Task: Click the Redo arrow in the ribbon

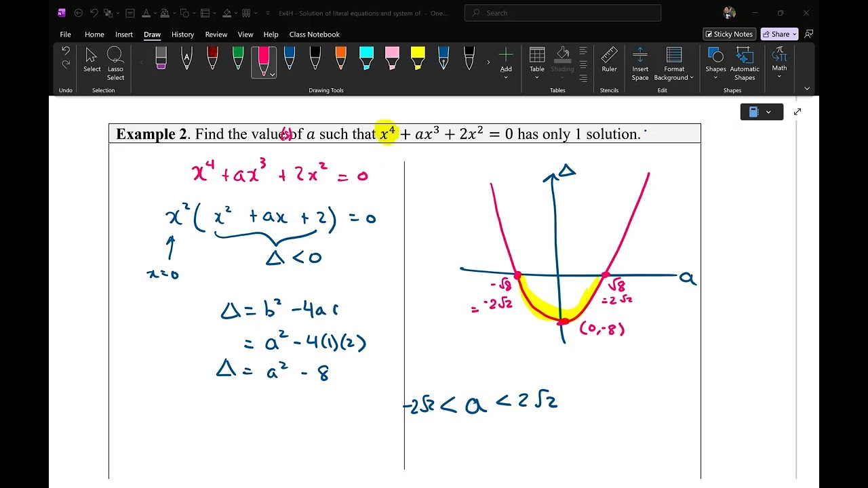Action: [66, 64]
